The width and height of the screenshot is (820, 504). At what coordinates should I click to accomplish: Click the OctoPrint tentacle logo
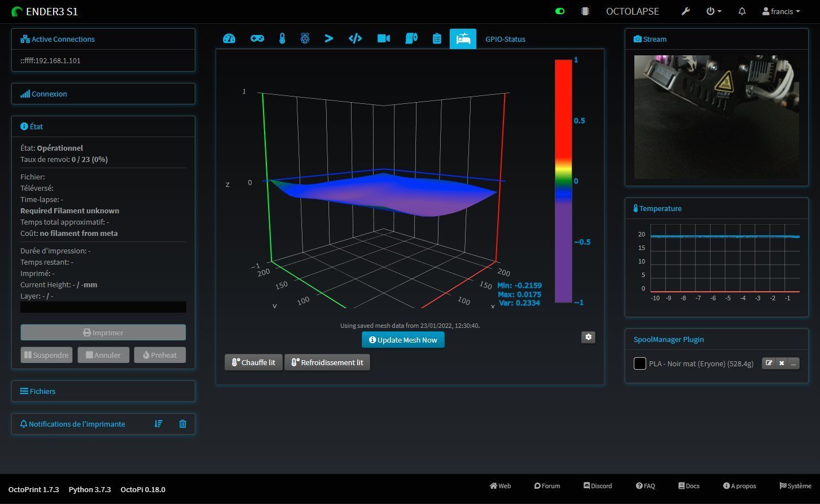17,11
